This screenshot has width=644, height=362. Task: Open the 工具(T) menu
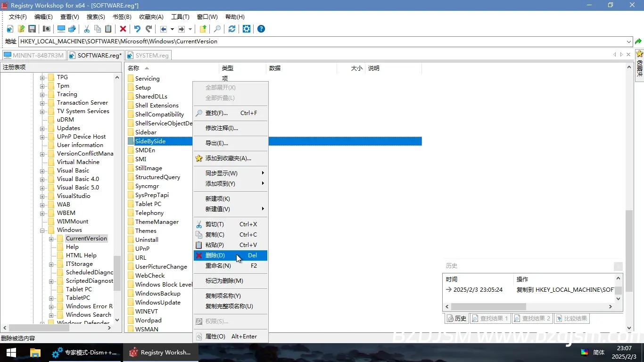[x=180, y=17]
